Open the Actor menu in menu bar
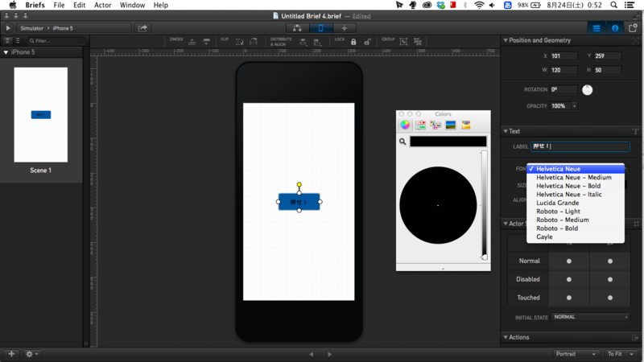 click(103, 5)
